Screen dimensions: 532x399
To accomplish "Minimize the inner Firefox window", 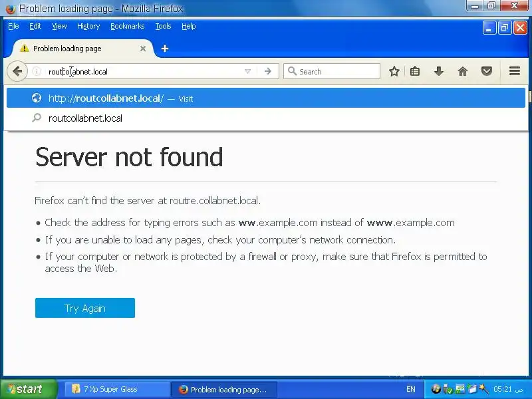I will [489, 27].
